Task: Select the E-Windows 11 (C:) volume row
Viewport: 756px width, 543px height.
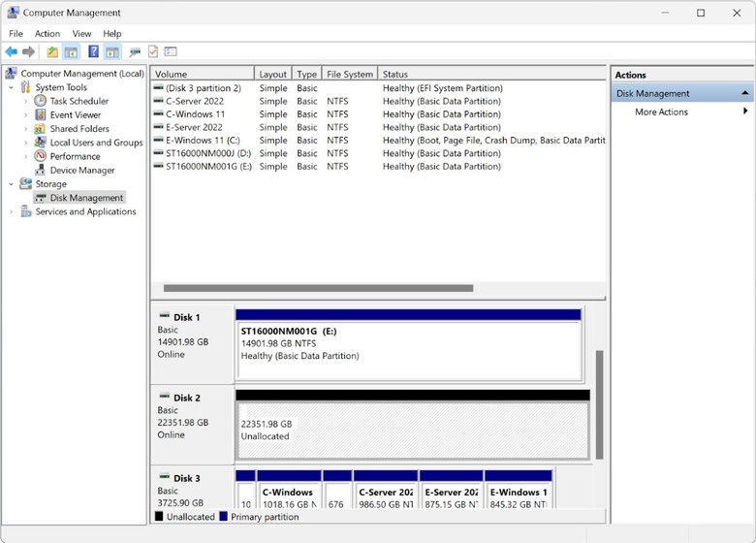Action: (378, 141)
